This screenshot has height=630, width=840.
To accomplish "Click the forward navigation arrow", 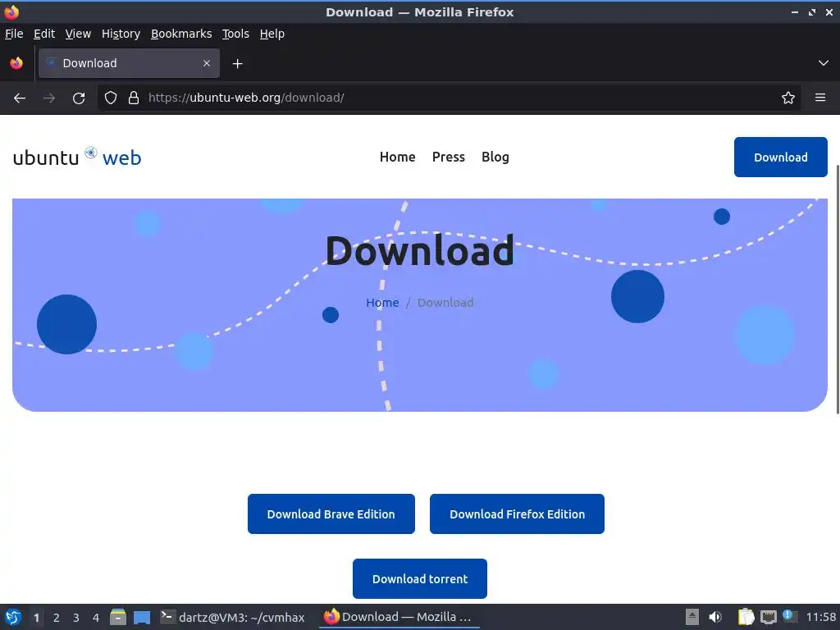I will coord(49,98).
